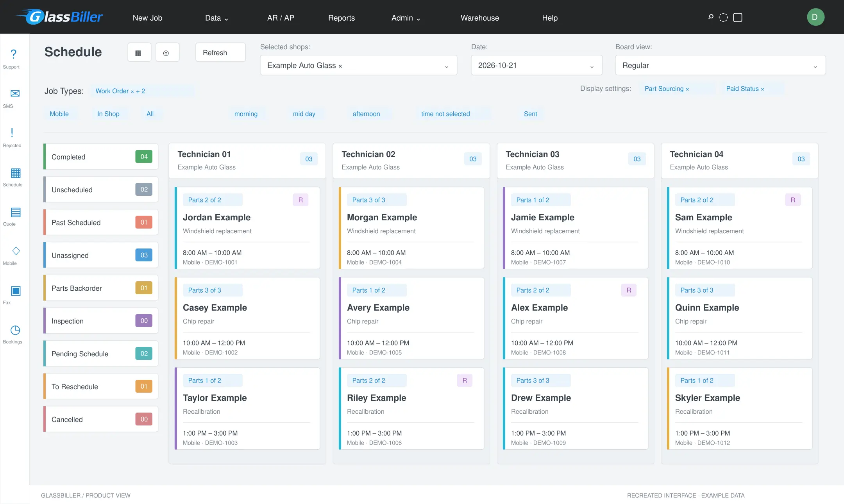Open the New Job menu item
Screen dimensions: 844x504
147,18
